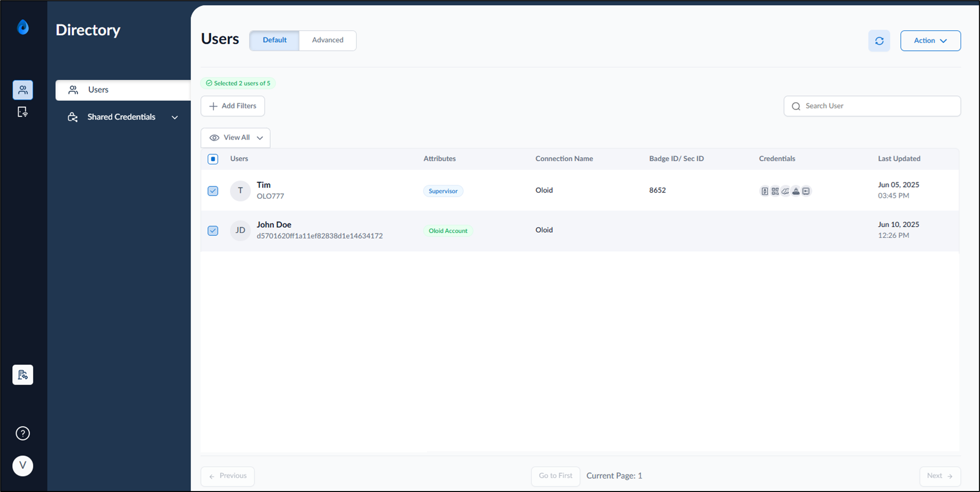Click Tim's T avatar
Screen dimensions: 980x492
240,191
